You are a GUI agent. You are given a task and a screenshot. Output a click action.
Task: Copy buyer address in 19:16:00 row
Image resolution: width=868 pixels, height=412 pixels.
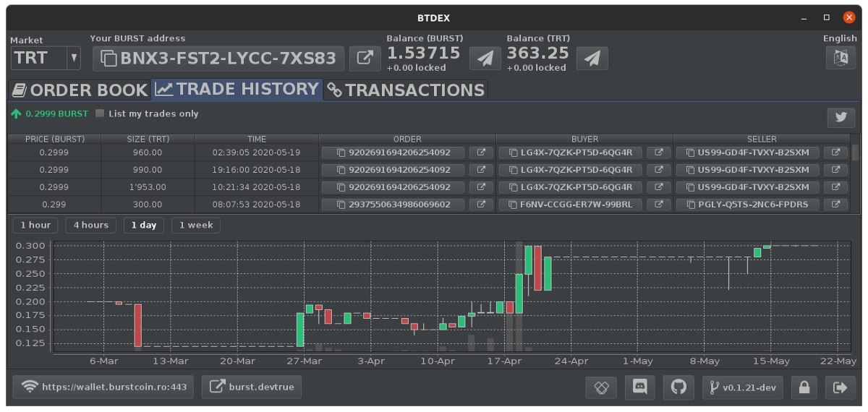tap(570, 170)
